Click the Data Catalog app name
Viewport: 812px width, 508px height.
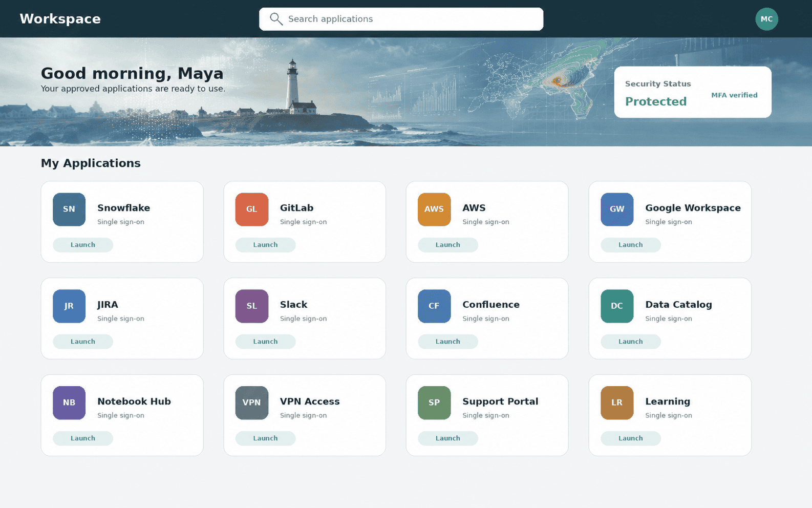[x=678, y=305]
